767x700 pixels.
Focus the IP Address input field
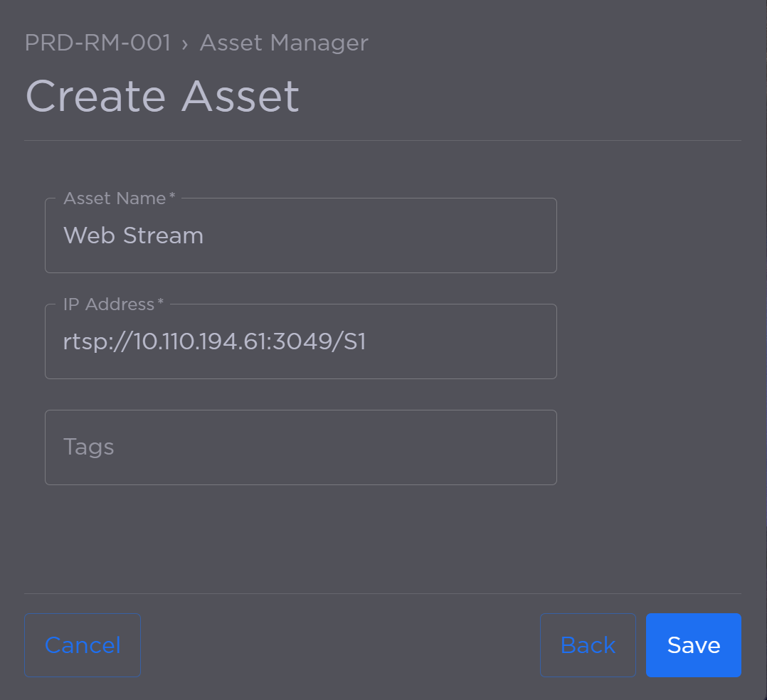click(299, 341)
